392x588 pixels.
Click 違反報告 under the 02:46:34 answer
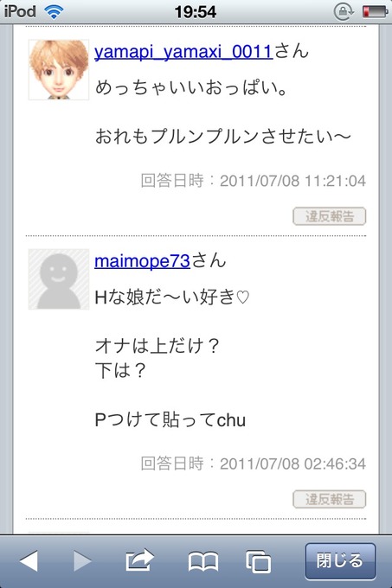(330, 499)
